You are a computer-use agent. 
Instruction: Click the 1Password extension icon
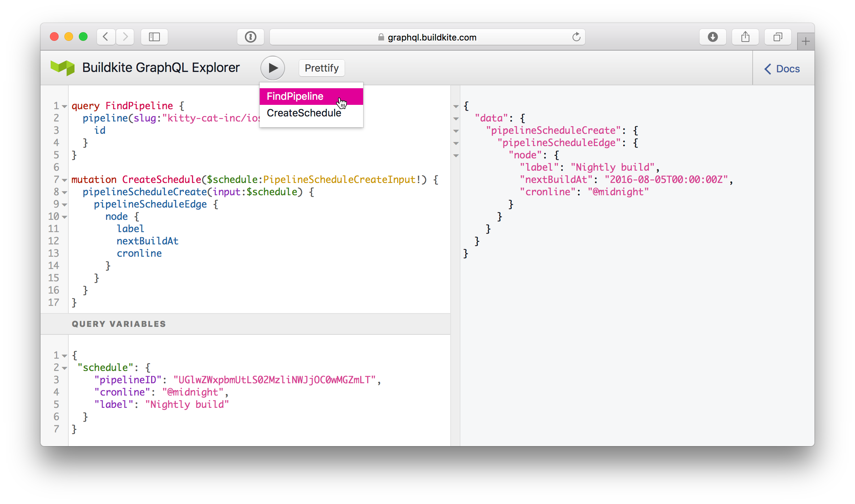(x=250, y=37)
